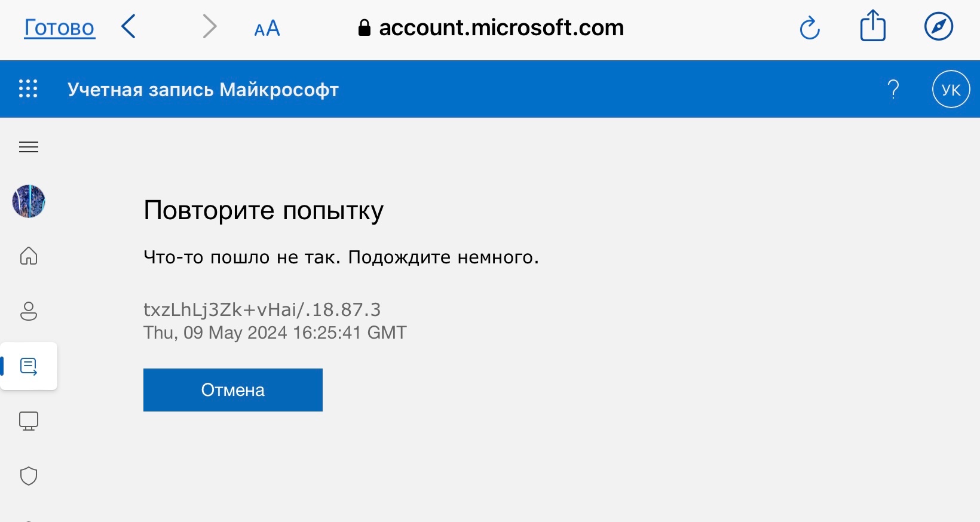Click Учетная запись Майкрософт header title
The width and height of the screenshot is (980, 522).
click(x=203, y=90)
